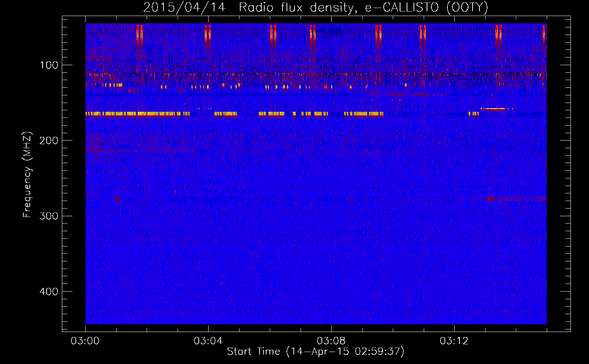Image resolution: width=589 pixels, height=364 pixels.
Task: Click the 'Start Time (14-Apr-15 02:59:37)' axis label
Action: click(x=316, y=351)
